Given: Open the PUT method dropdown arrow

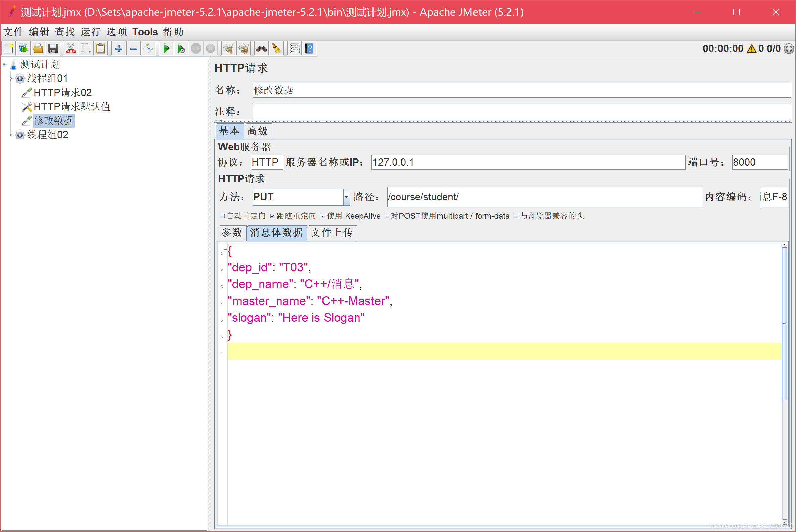Looking at the screenshot, I should tap(346, 197).
